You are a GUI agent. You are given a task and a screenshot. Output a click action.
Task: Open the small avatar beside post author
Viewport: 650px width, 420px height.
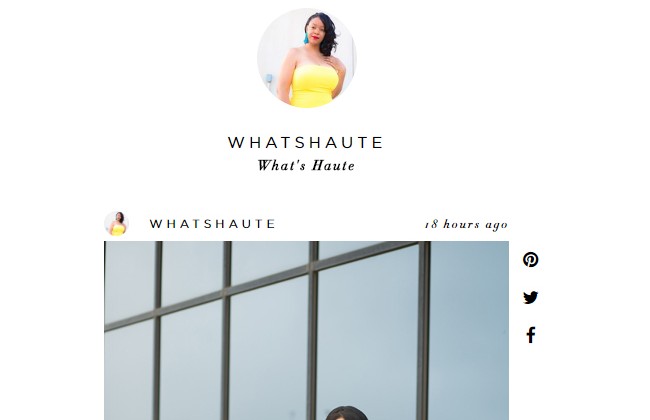pos(116,223)
